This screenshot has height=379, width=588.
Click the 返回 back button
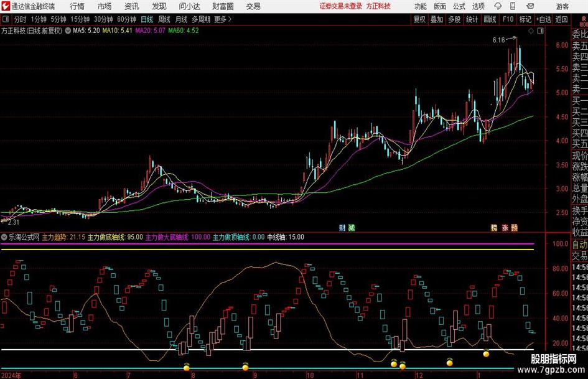[x=561, y=19]
